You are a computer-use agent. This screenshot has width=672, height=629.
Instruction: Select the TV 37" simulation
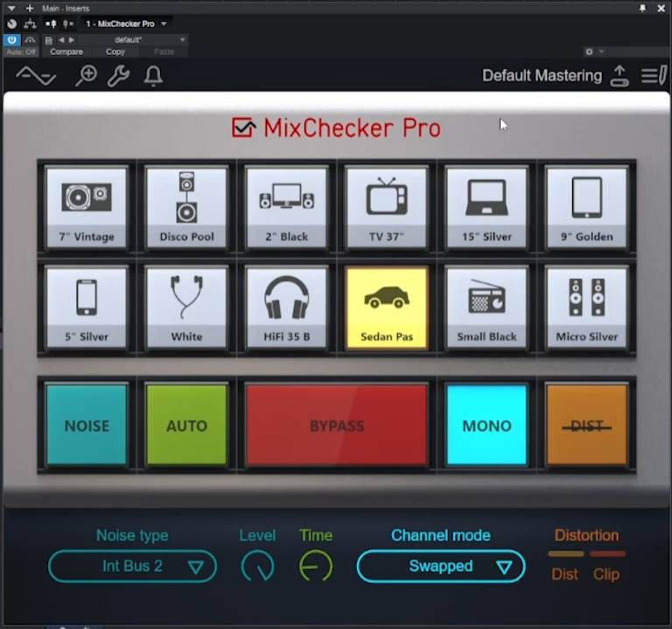pos(387,207)
